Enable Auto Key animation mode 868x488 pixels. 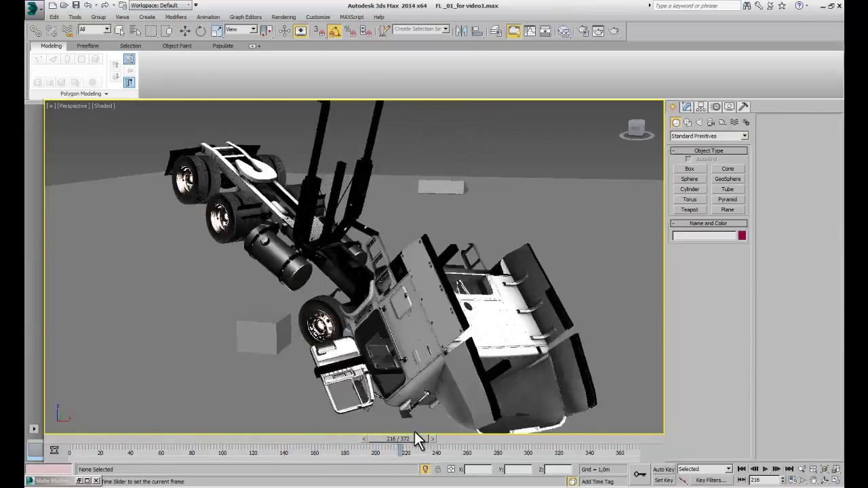coord(663,469)
